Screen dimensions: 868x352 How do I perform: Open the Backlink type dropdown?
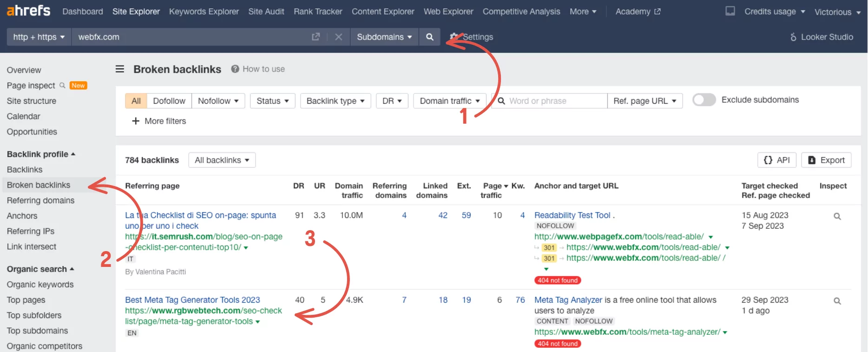(335, 101)
